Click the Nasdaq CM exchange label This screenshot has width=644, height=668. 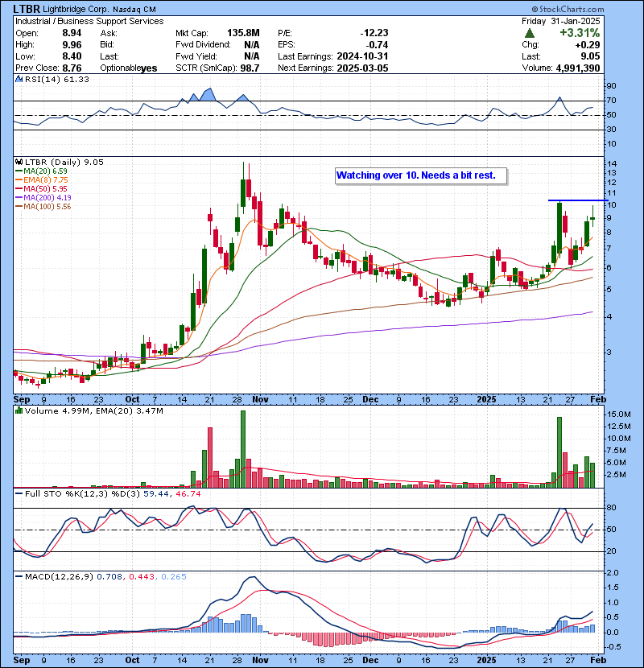[134, 10]
